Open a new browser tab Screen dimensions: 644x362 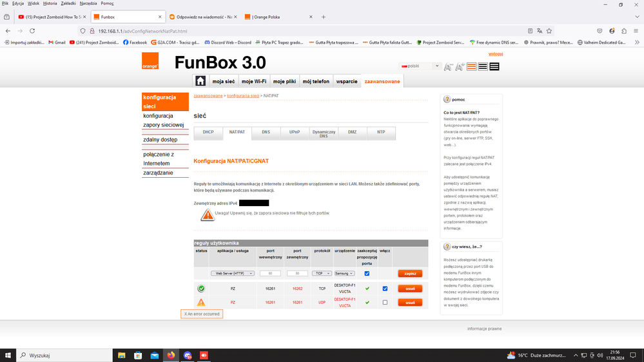tap(324, 17)
